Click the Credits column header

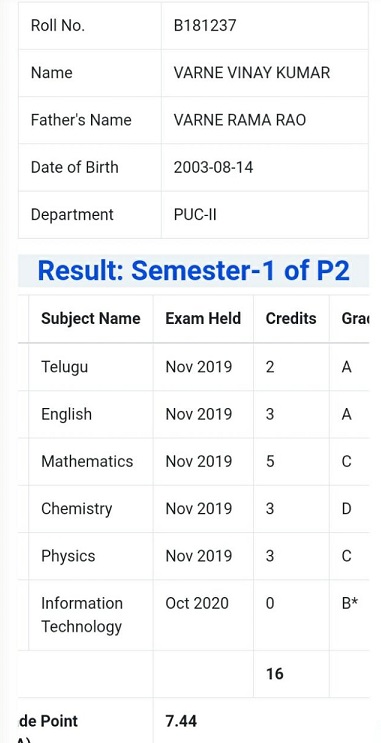(291, 318)
